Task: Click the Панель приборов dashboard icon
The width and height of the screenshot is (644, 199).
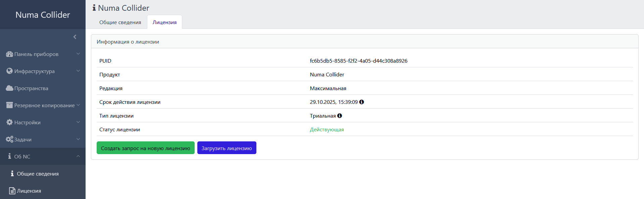Action: tap(9, 54)
